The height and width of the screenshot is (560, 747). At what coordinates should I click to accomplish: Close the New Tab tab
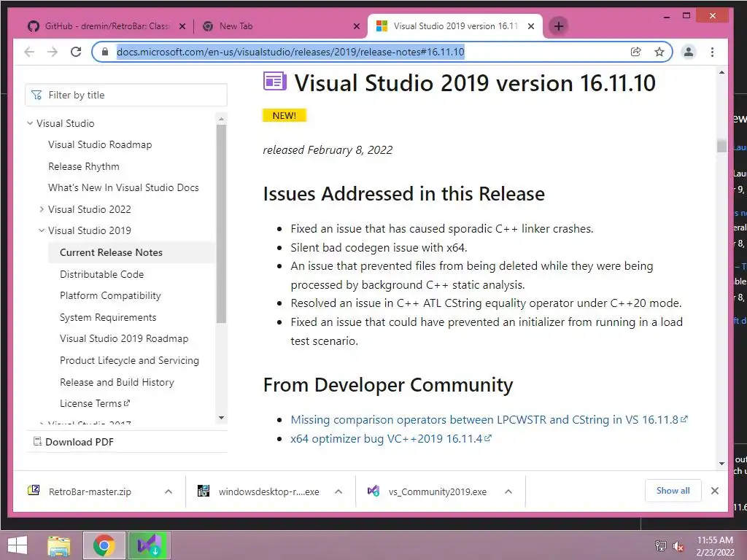(356, 27)
